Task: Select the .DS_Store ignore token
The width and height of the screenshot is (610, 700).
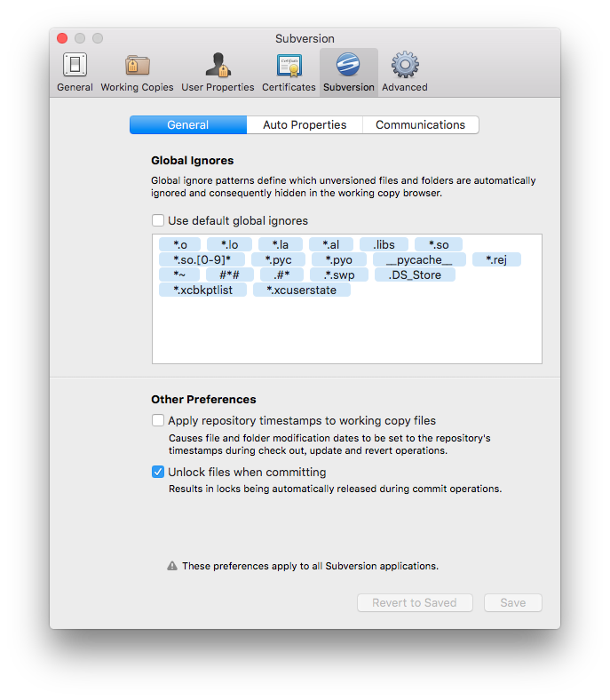Action: tap(415, 275)
